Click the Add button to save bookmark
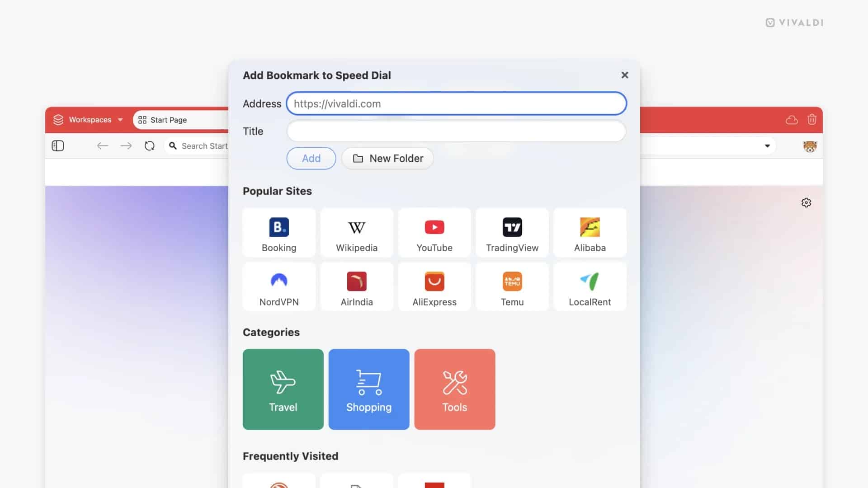868x488 pixels. [x=311, y=158]
